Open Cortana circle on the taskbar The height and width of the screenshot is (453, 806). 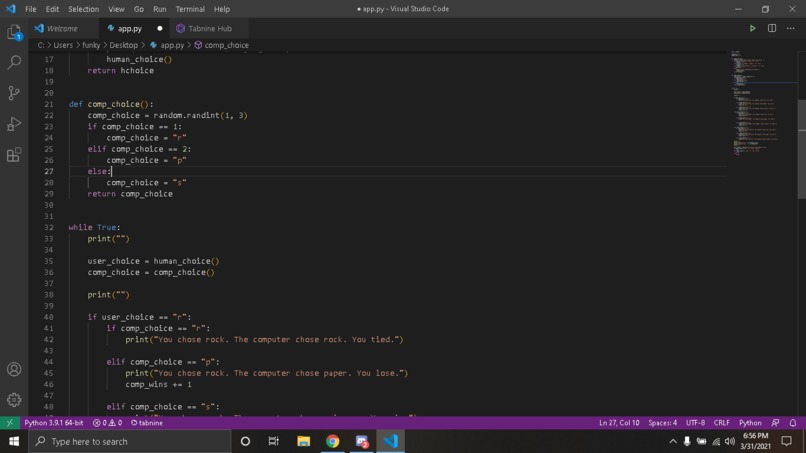[245, 441]
